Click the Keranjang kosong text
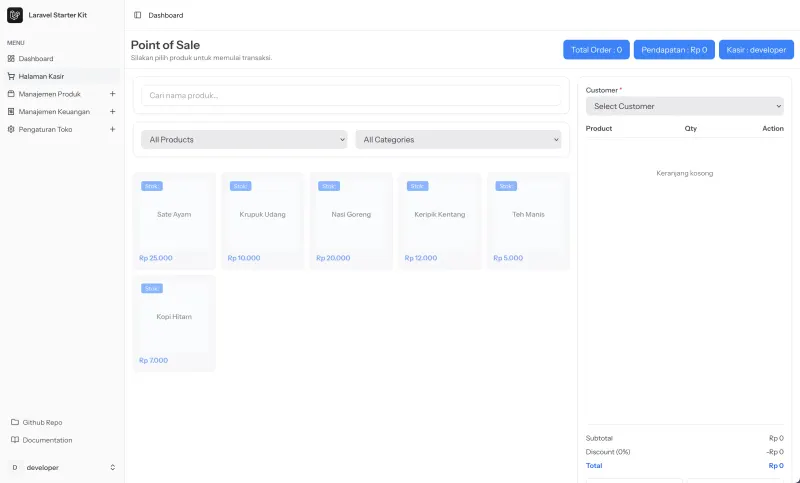 [685, 173]
